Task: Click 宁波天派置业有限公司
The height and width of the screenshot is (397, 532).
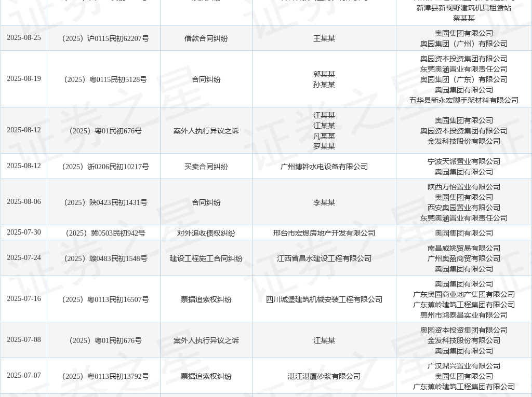Action: (464, 162)
